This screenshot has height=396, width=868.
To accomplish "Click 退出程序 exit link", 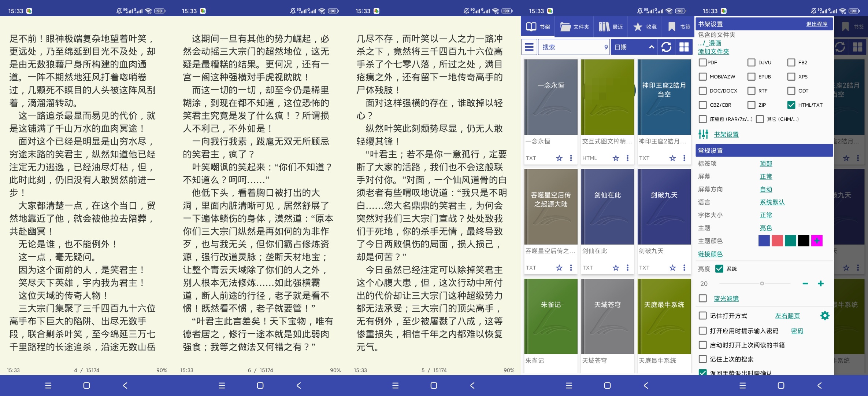I will click(817, 24).
